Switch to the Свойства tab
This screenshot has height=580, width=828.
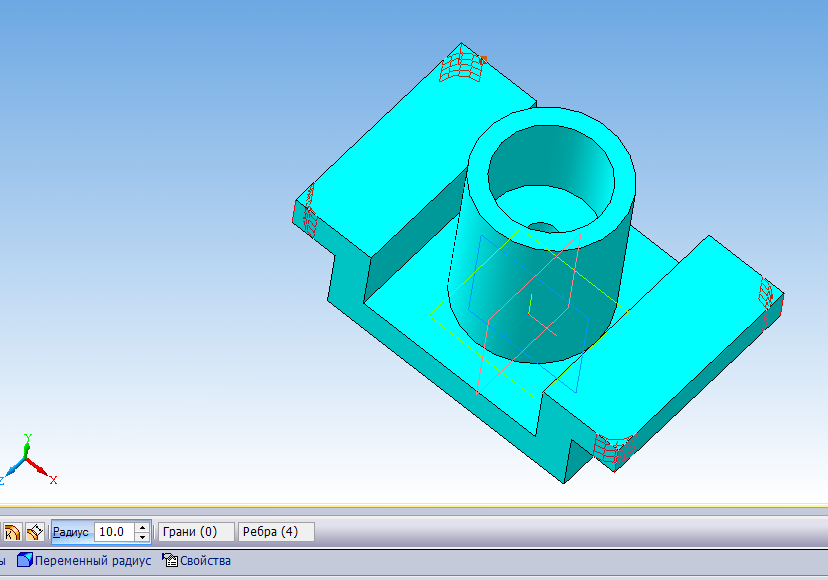tap(205, 561)
